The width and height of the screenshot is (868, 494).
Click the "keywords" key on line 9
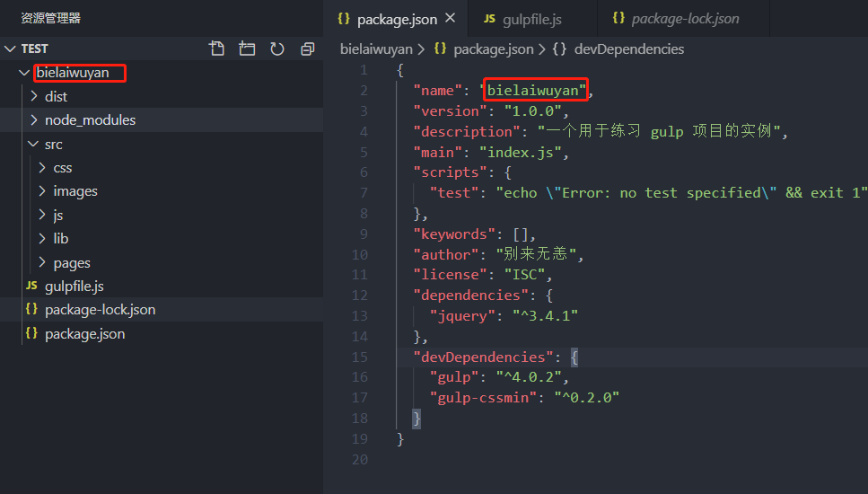click(x=454, y=234)
